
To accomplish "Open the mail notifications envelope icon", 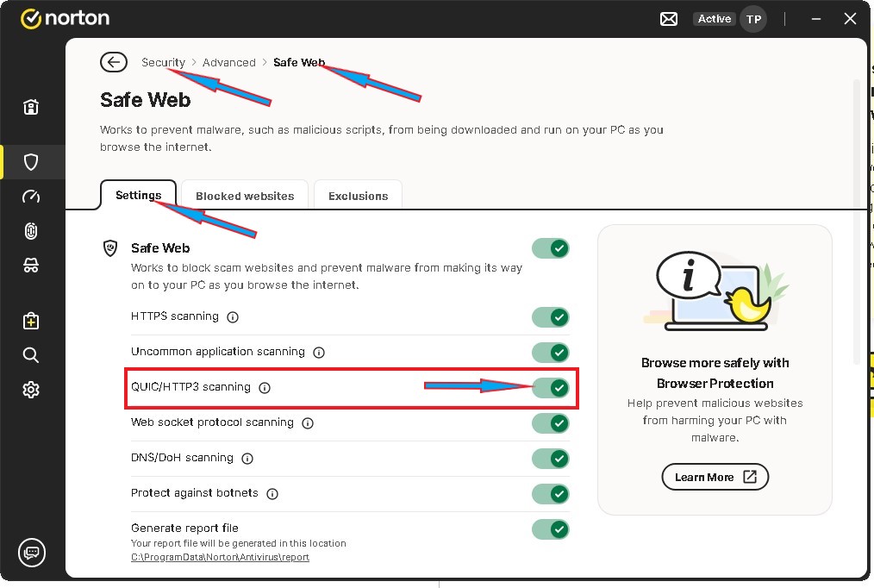I will point(670,19).
